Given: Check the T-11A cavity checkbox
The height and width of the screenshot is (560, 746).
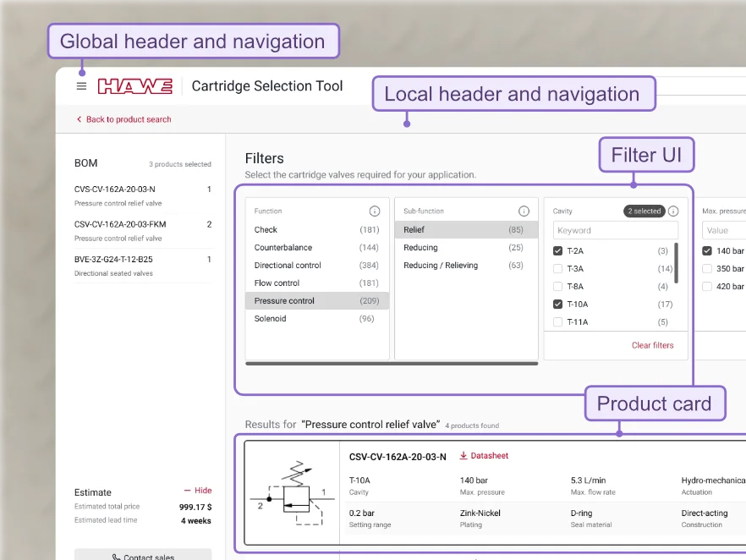Looking at the screenshot, I should (x=557, y=322).
